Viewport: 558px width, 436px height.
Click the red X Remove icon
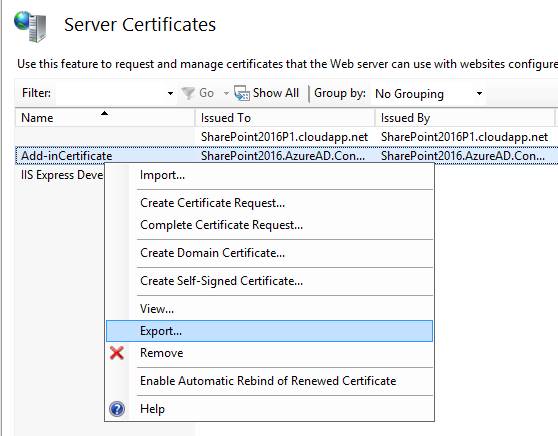coord(117,353)
